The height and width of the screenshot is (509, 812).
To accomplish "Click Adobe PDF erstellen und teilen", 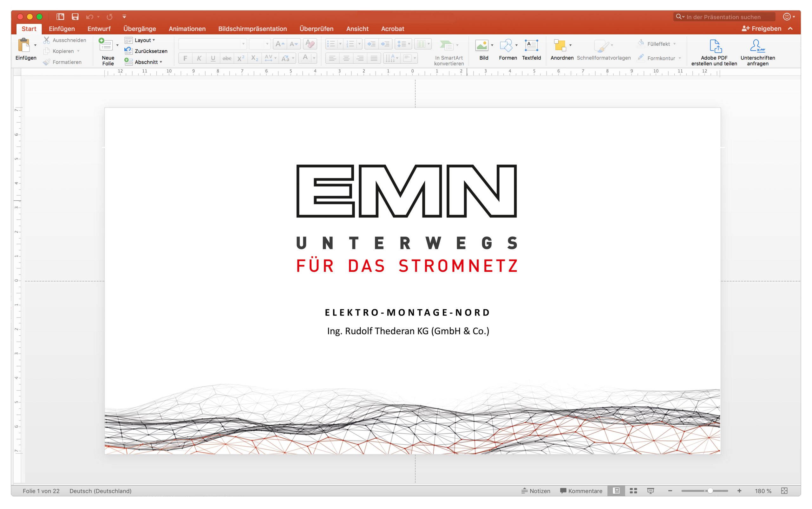I will [714, 52].
